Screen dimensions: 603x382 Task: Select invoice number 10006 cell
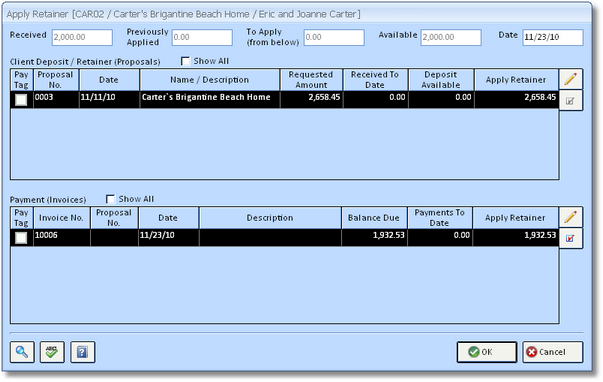(62, 237)
